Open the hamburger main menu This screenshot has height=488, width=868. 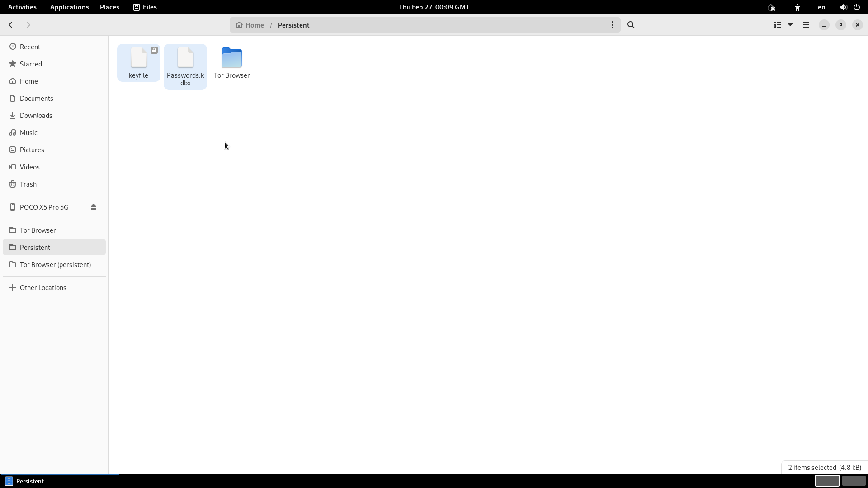pyautogui.click(x=806, y=25)
